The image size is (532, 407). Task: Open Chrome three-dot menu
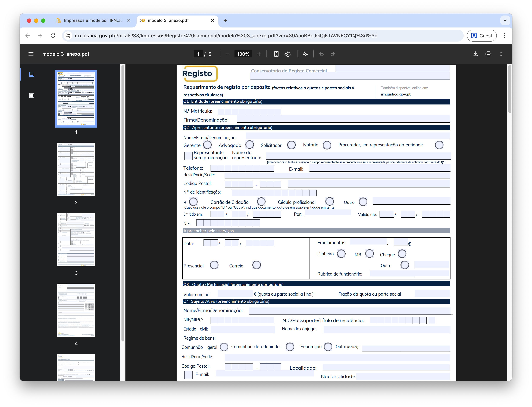(x=504, y=36)
